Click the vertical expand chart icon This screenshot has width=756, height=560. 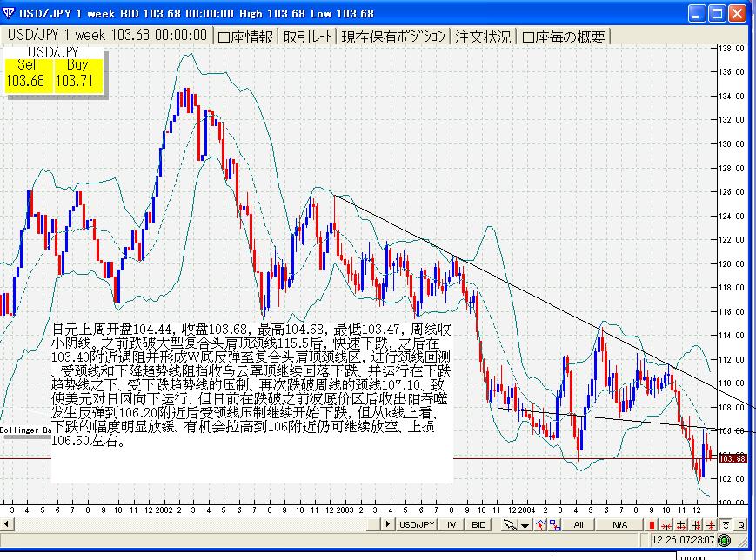[696, 525]
